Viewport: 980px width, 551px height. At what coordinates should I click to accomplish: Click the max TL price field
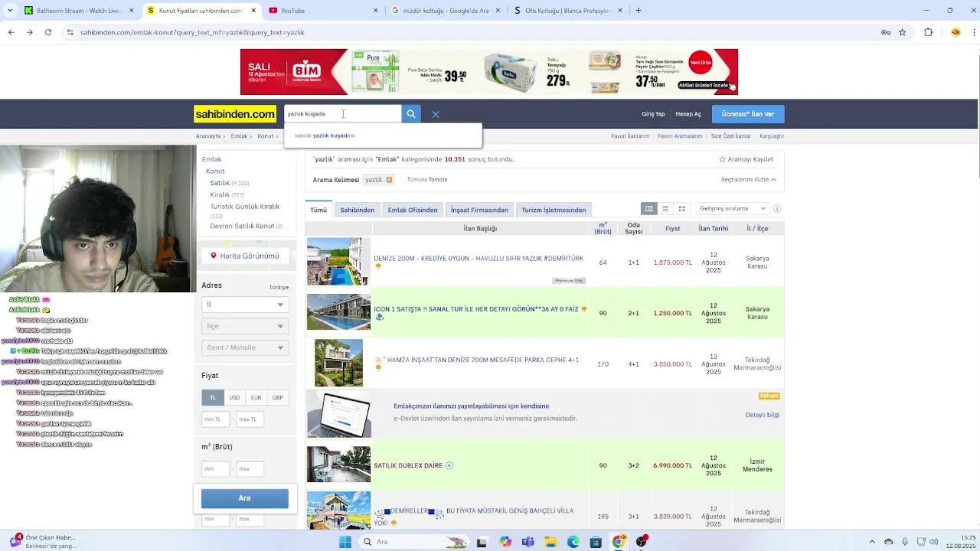pos(250,419)
